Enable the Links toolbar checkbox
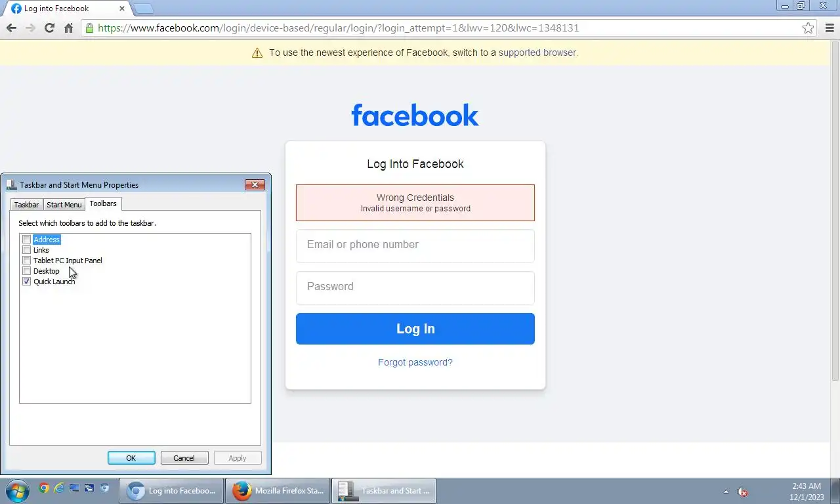The height and width of the screenshot is (504, 840). 26,250
